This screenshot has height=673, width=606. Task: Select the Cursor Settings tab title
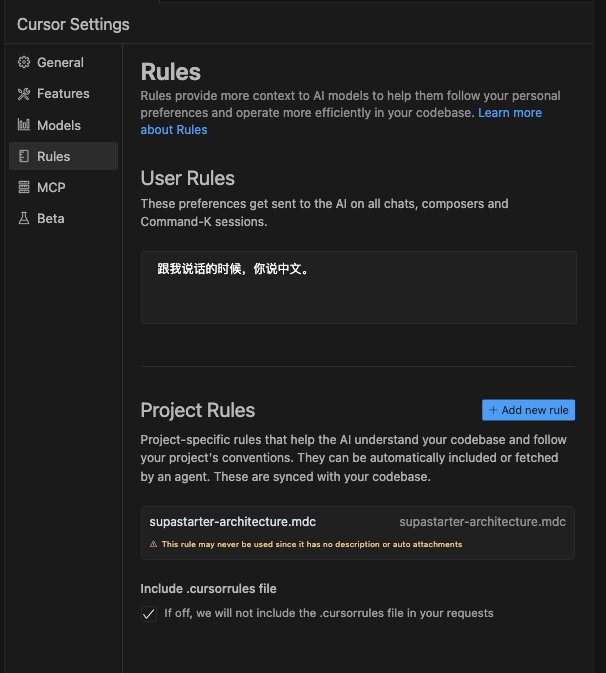coord(73,24)
